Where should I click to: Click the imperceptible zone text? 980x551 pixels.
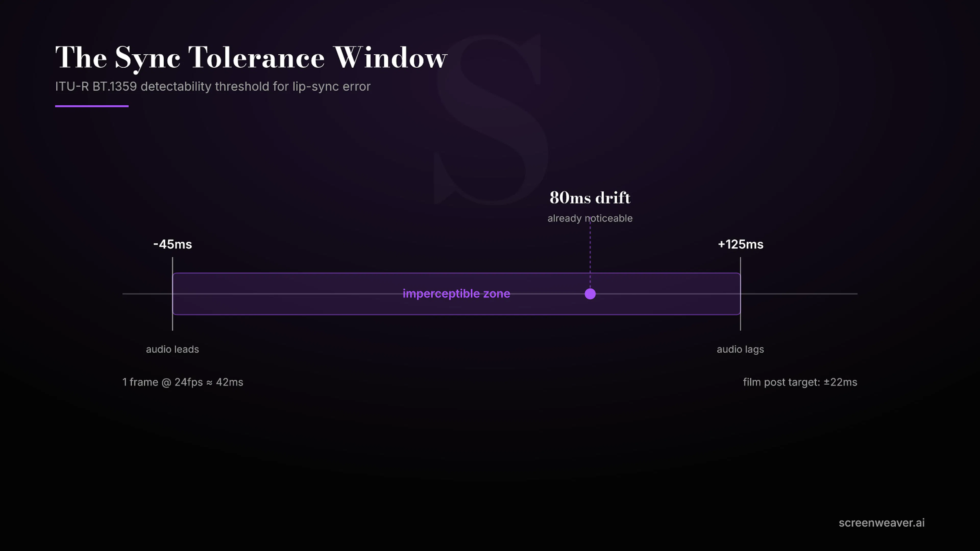pyautogui.click(x=456, y=294)
